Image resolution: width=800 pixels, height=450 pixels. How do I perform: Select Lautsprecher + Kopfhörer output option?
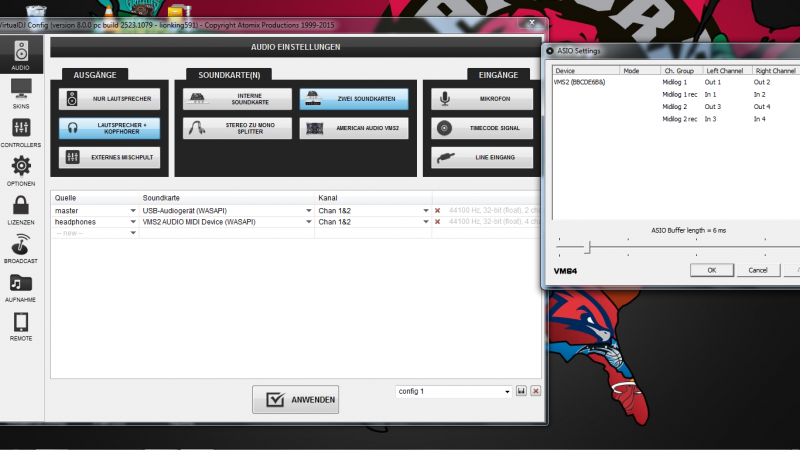(109, 128)
